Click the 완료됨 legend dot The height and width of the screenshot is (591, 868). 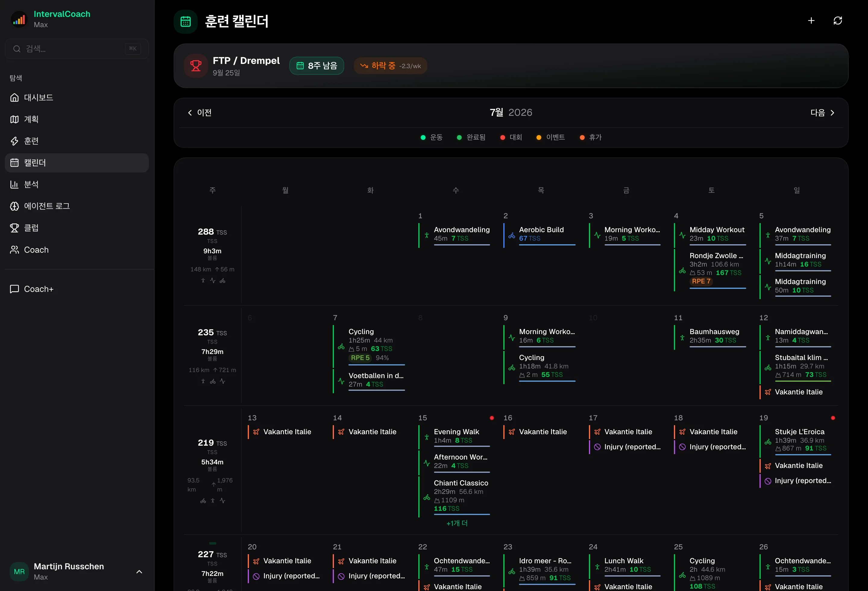click(x=459, y=137)
